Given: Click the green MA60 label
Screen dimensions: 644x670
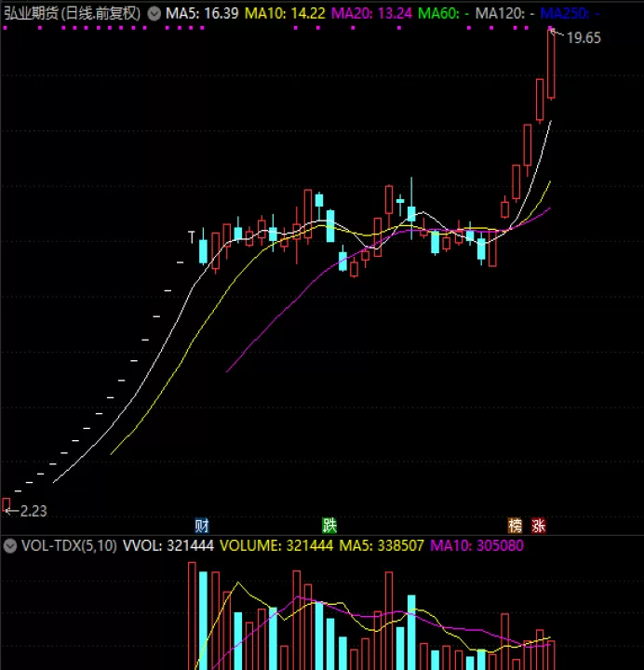Looking at the screenshot, I should 443,14.
